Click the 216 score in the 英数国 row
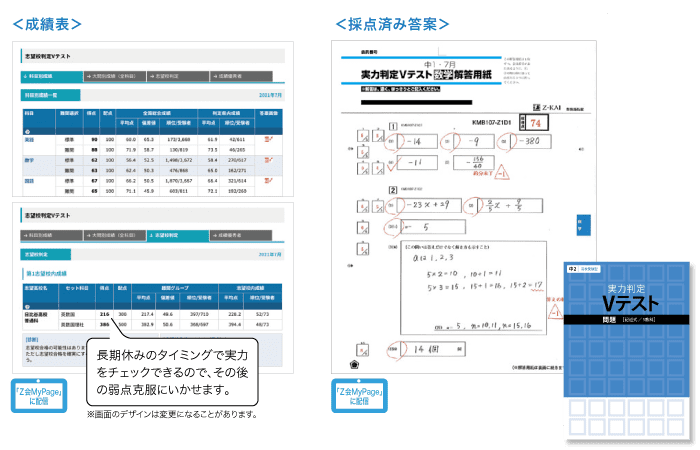The width and height of the screenshot is (700, 450). point(104,314)
